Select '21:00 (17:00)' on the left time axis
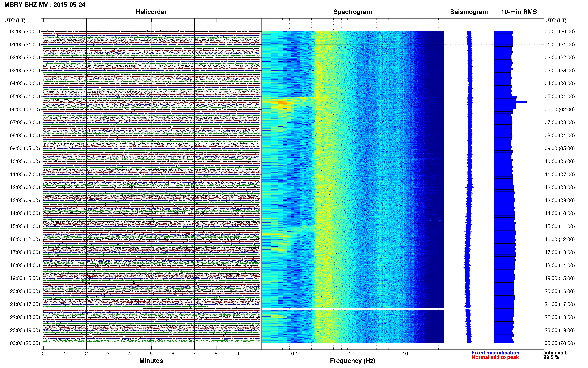The image size is (588, 368). click(x=25, y=304)
